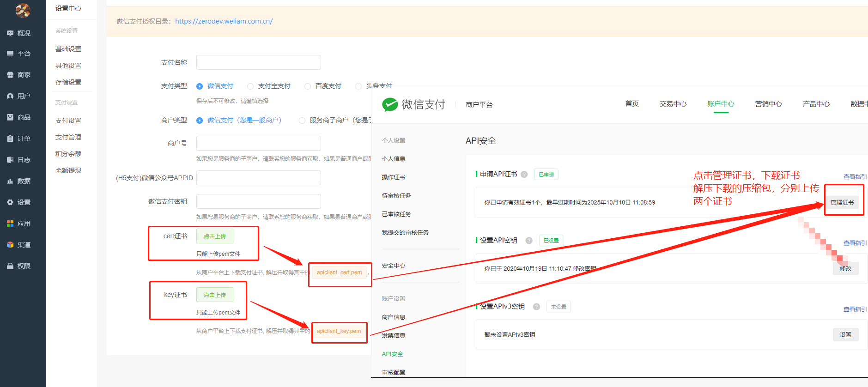Image resolution: width=868 pixels, height=387 pixels.
Task: Choose 服务商子商户 merchant type radio
Action: tap(302, 121)
